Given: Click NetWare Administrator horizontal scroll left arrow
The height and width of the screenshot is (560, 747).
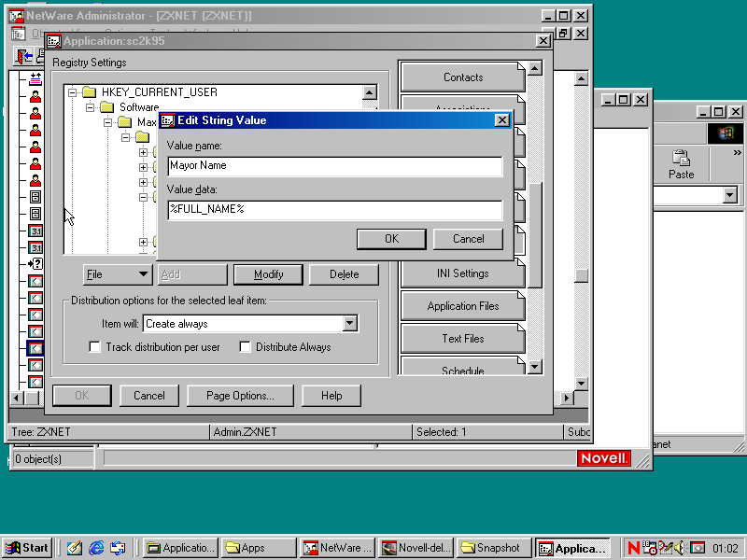Looking at the screenshot, I should (x=16, y=398).
